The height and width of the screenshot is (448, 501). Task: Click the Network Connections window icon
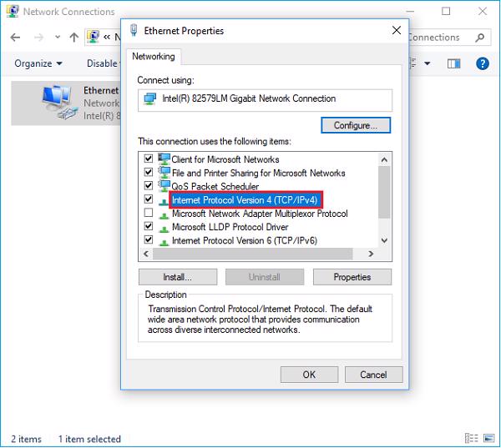[13, 11]
